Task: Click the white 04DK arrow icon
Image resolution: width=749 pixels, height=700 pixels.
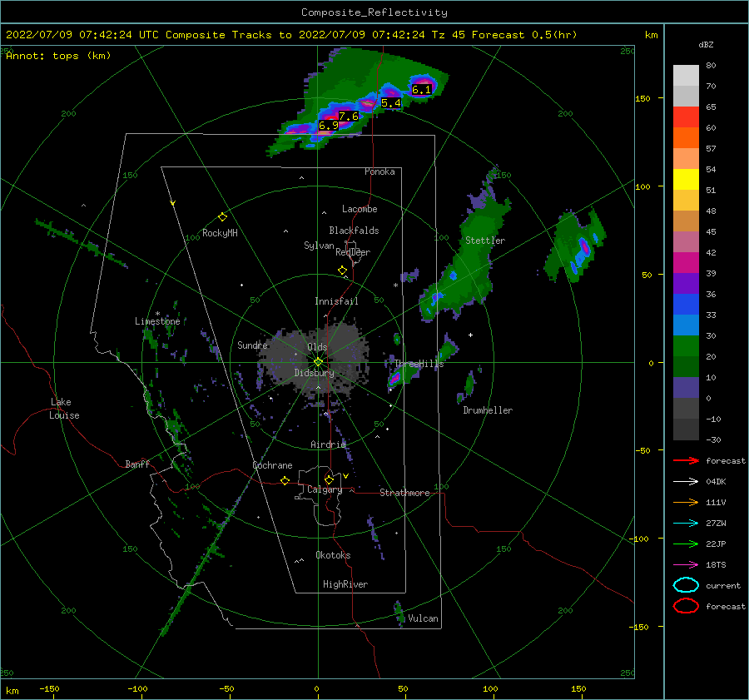Action: 686,481
